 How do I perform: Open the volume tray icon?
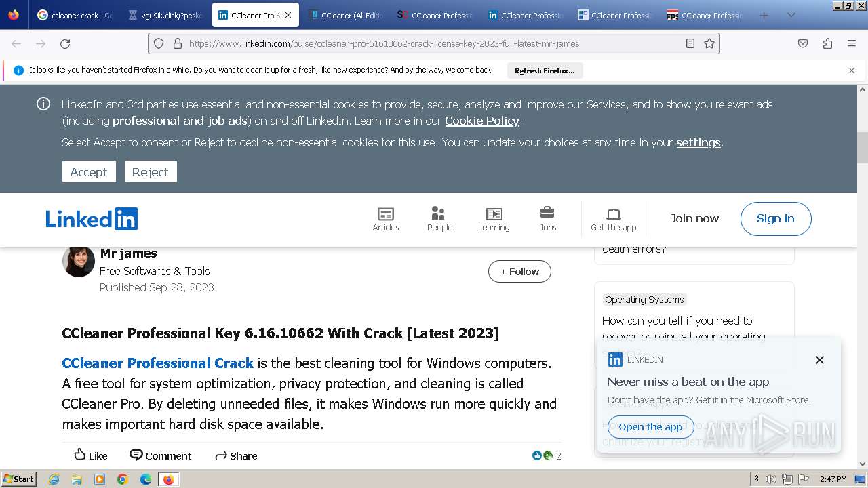click(x=771, y=479)
